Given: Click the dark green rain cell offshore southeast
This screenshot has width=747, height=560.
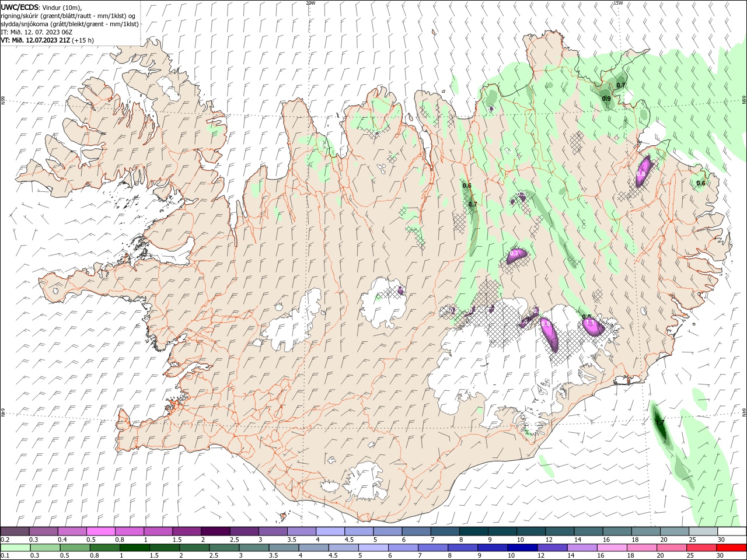Looking at the screenshot, I should tap(660, 423).
